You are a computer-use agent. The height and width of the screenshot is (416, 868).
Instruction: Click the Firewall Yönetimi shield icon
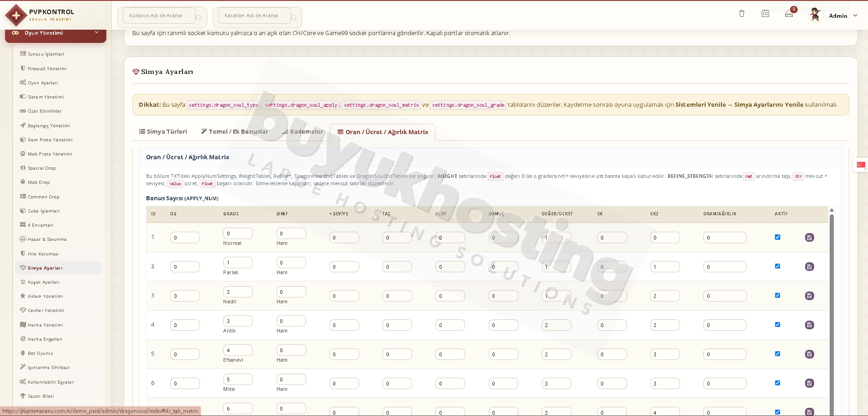(23, 68)
